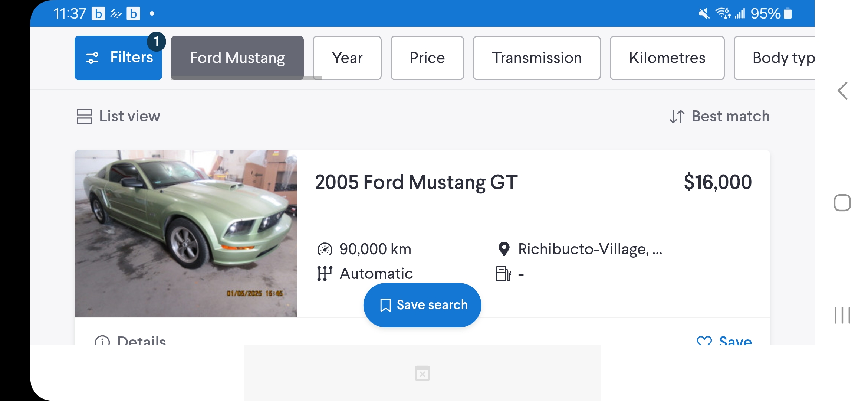The image size is (868, 401).
Task: Expand the Year filter
Action: click(x=347, y=58)
